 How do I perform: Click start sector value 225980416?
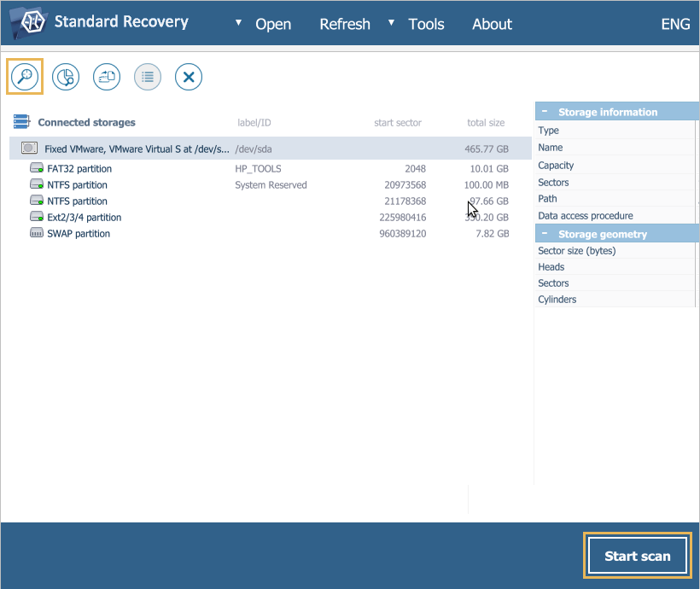(403, 217)
